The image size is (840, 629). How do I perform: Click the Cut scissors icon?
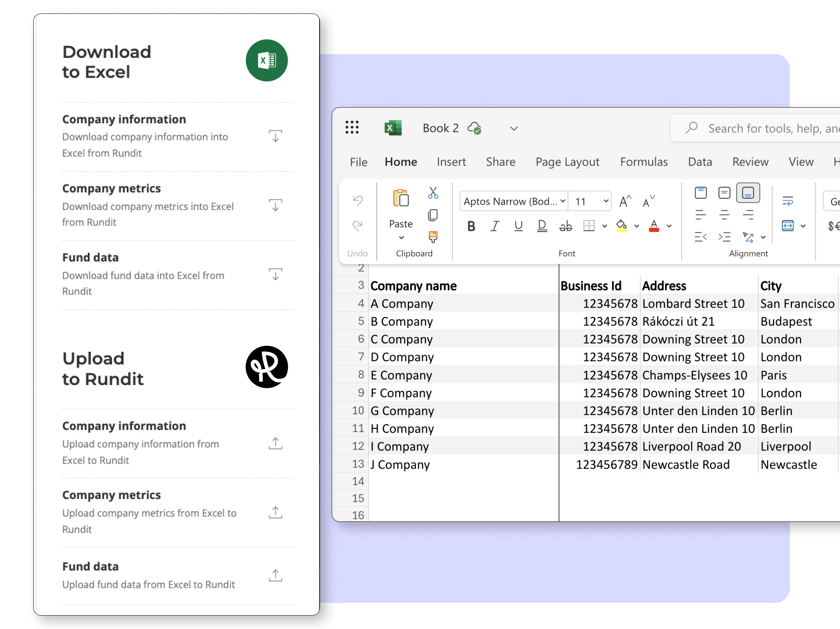point(433,193)
